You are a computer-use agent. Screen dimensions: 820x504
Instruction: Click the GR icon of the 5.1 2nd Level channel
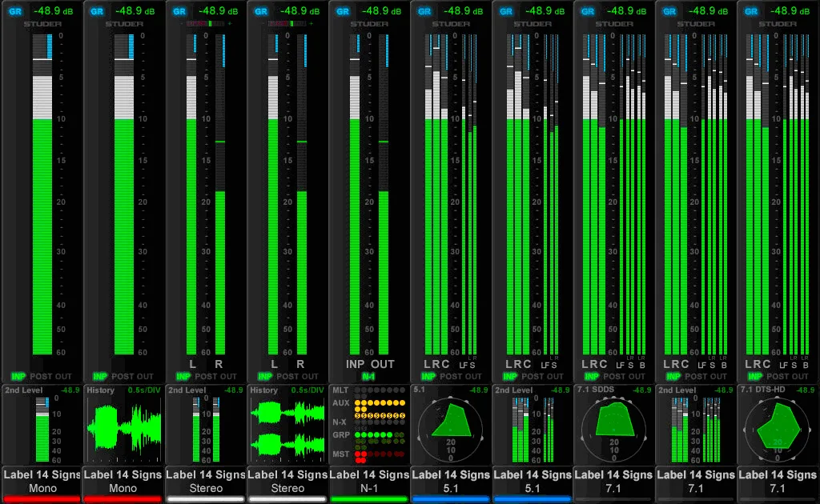[506, 11]
